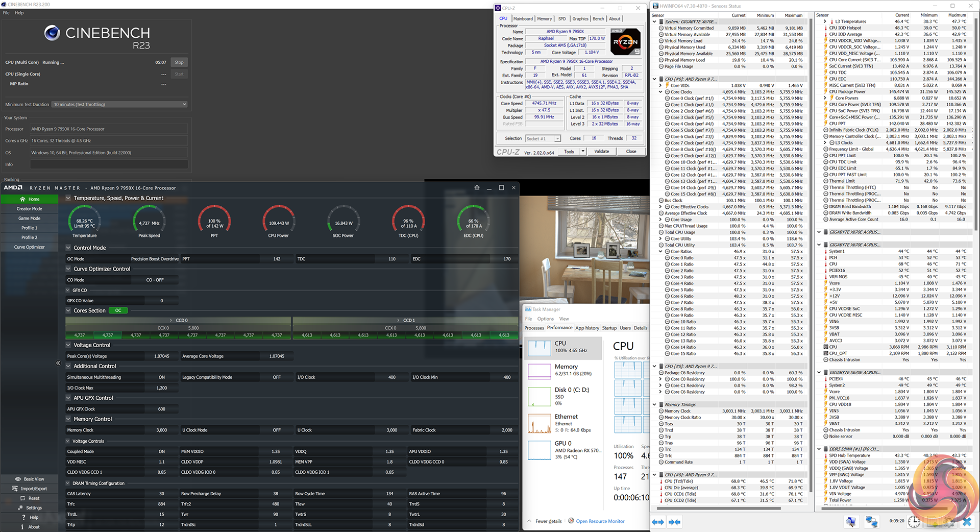Open the CPU-Z Memory tab
The height and width of the screenshot is (532, 980).
click(x=544, y=19)
